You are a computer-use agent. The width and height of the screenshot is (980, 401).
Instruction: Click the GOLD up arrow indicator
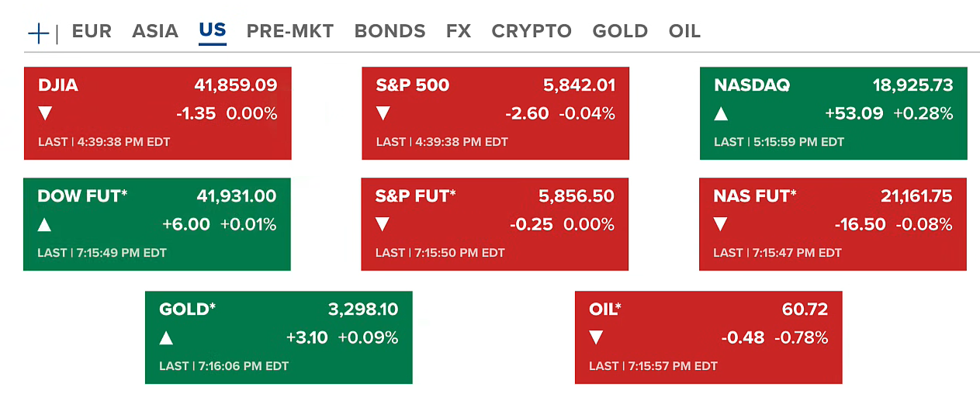tap(166, 338)
